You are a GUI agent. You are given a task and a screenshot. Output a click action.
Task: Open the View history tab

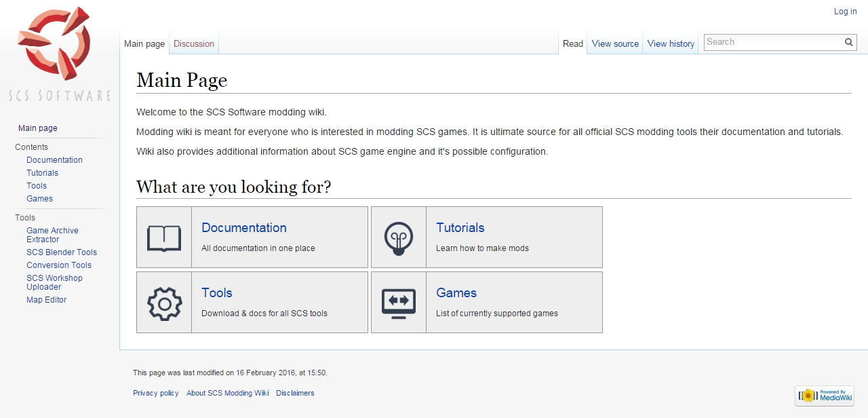click(x=671, y=44)
